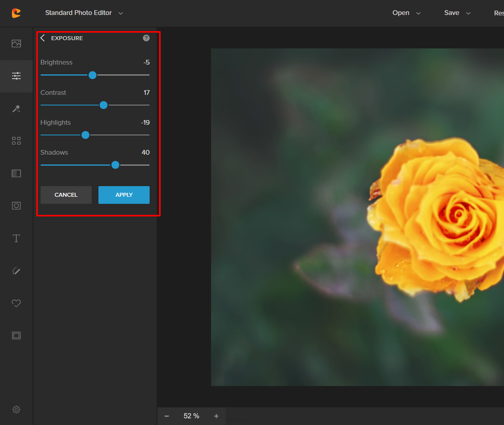Screen dimensions: 504x425
Task: Click the Exposure help question mark
Action: tap(146, 38)
